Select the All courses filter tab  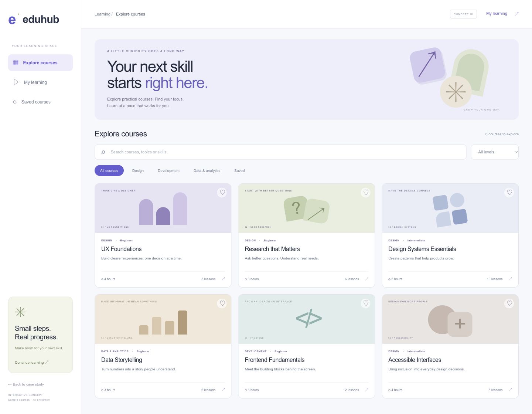tap(109, 171)
